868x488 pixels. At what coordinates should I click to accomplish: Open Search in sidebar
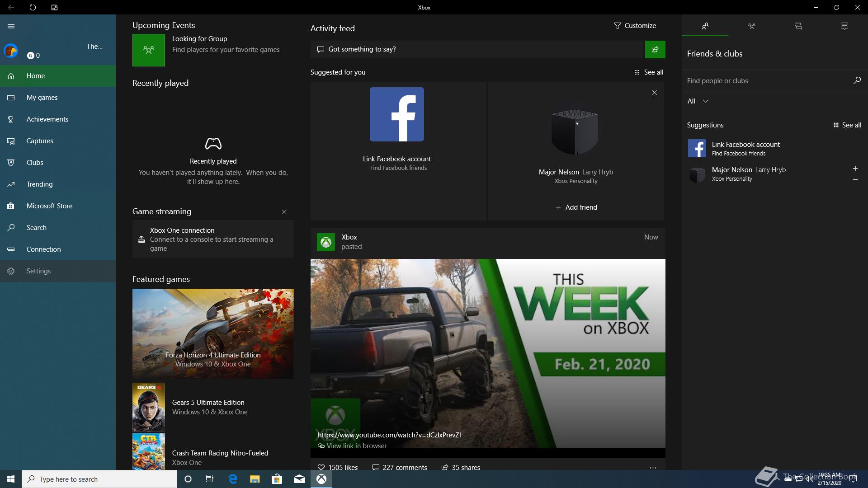coord(58,228)
